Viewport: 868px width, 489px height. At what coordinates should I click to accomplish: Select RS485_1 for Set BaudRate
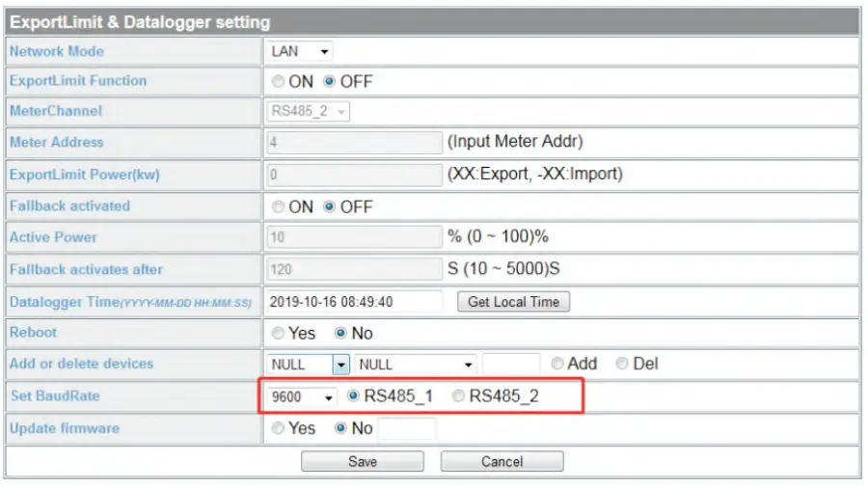point(353,395)
